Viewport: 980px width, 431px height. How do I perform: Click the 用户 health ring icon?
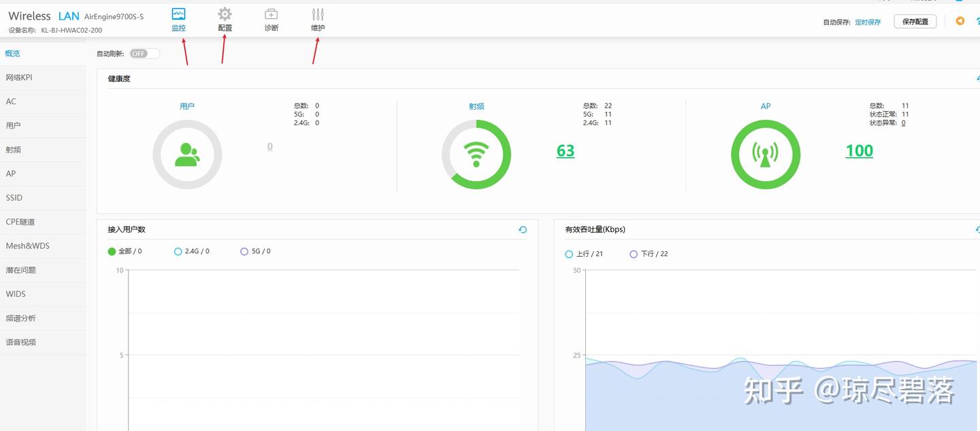tap(187, 155)
